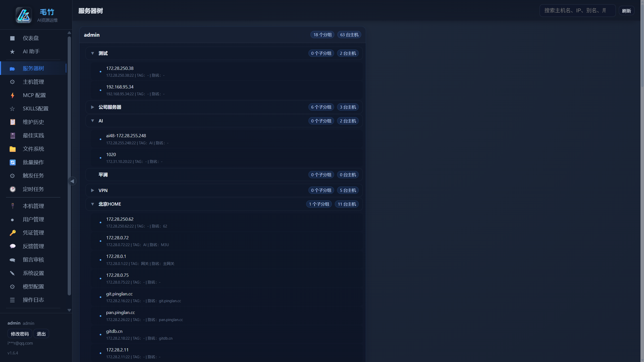644x362 pixels.
Task: Collapse the sidebar with the arrow handle
Action: coord(72,181)
